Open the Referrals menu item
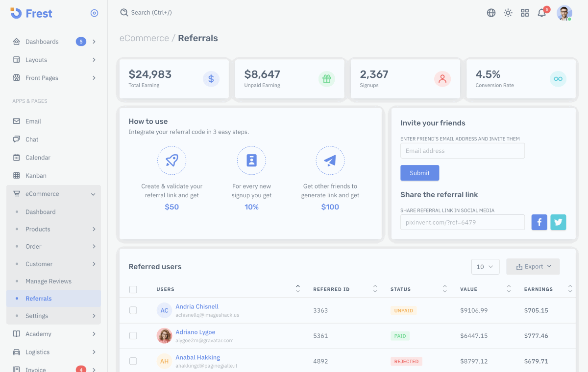 pos(39,298)
